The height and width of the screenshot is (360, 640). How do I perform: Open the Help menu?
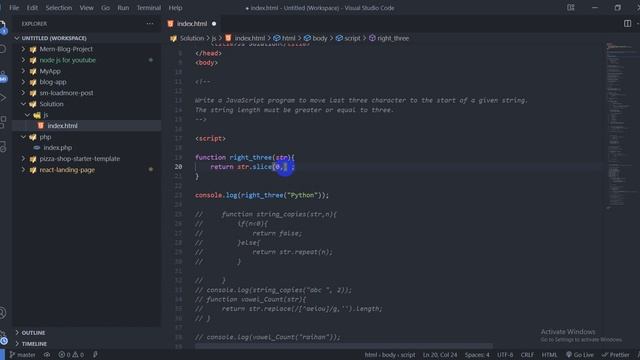coord(176,8)
